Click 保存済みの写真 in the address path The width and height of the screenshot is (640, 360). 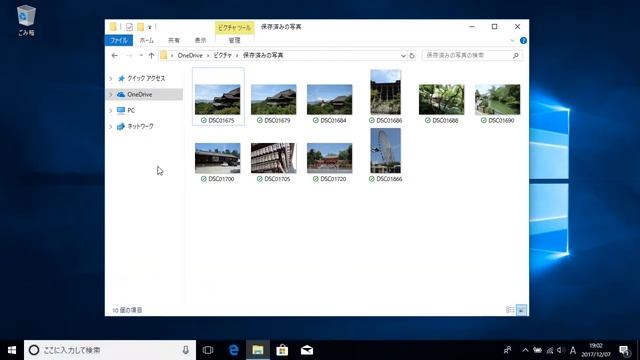(x=263, y=56)
